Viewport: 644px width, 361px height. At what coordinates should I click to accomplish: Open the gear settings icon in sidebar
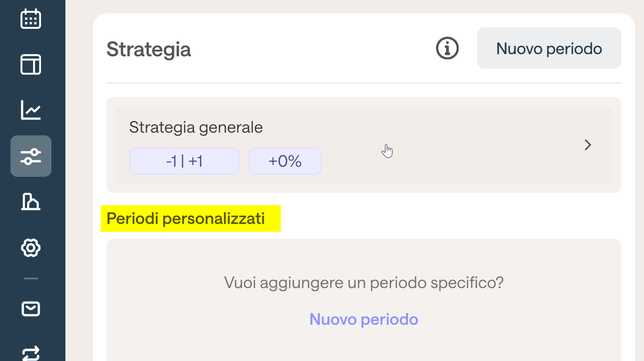pyautogui.click(x=31, y=248)
